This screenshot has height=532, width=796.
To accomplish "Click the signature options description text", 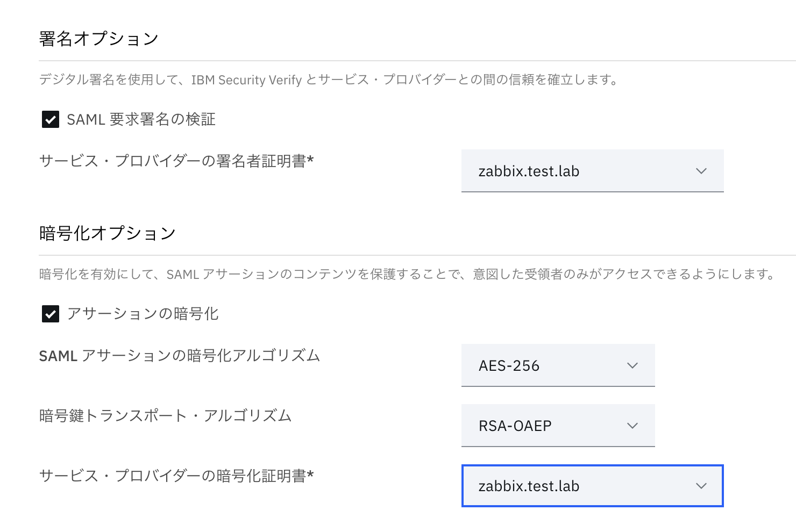I will 328,80.
